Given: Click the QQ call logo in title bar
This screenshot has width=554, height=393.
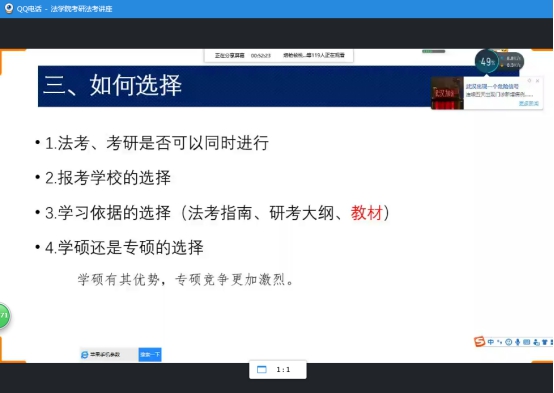Looking at the screenshot, I should (9, 8).
